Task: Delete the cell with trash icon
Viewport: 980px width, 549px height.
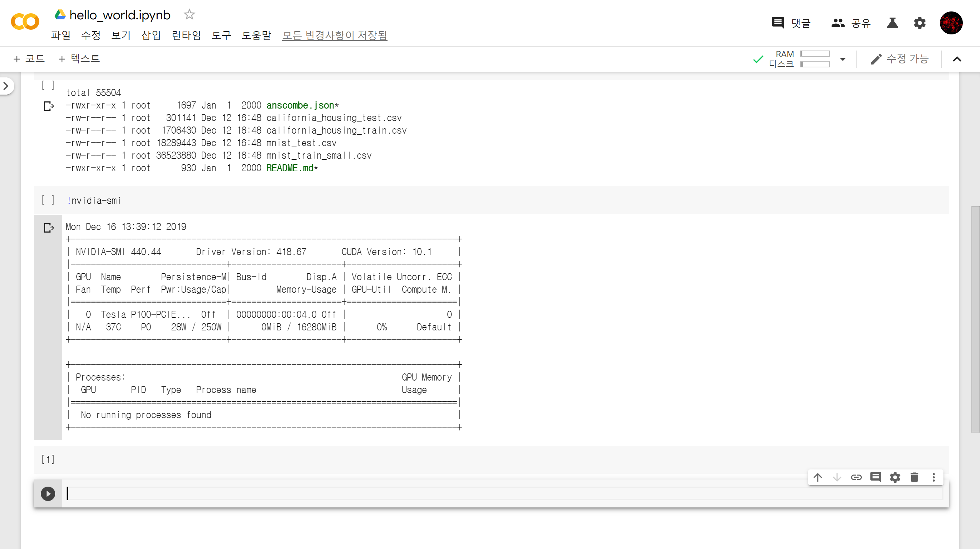Action: pyautogui.click(x=914, y=477)
